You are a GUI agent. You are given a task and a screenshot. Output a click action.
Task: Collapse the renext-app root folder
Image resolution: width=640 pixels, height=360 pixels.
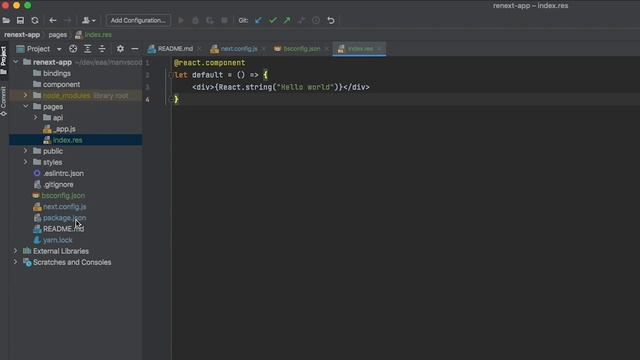16,62
